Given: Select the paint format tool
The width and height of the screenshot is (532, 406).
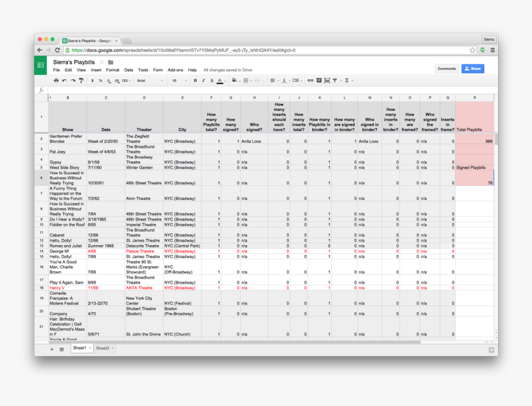Looking at the screenshot, I should tap(81, 80).
